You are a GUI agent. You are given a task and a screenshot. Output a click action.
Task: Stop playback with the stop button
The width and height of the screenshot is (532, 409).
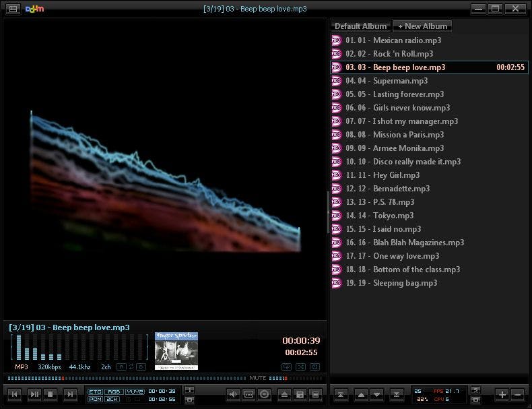click(x=51, y=394)
